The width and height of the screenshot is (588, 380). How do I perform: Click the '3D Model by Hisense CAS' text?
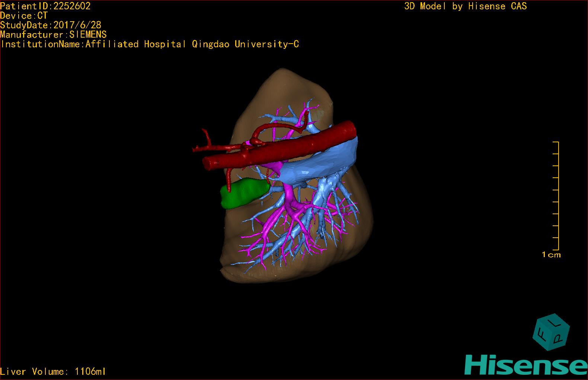coord(466,6)
